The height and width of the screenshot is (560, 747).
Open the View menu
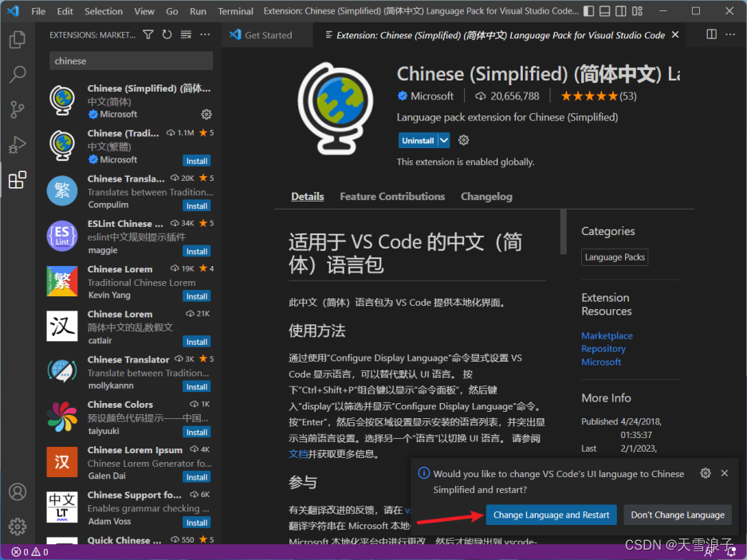(144, 11)
